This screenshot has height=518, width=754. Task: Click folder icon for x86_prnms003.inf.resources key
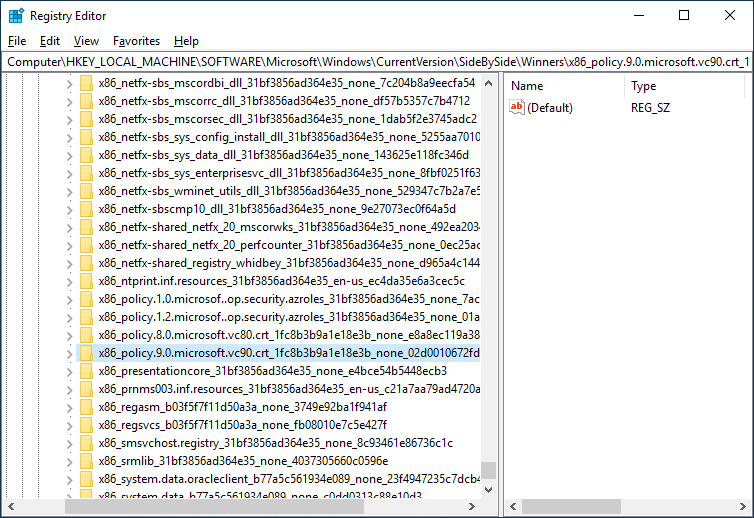click(x=86, y=389)
